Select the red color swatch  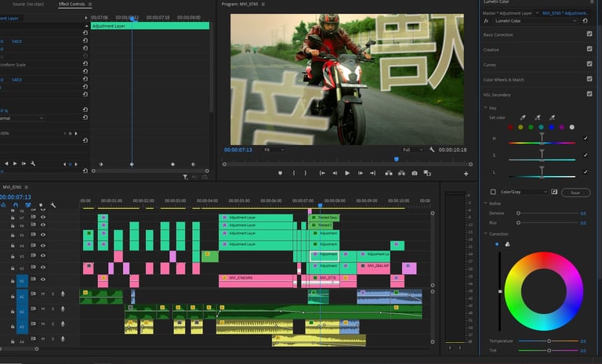coord(510,128)
